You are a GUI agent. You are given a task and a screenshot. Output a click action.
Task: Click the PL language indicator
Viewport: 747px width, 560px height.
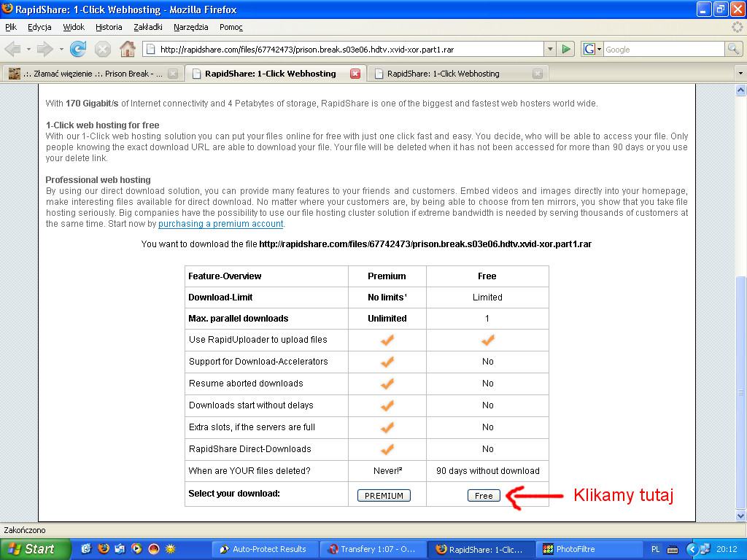point(656,550)
